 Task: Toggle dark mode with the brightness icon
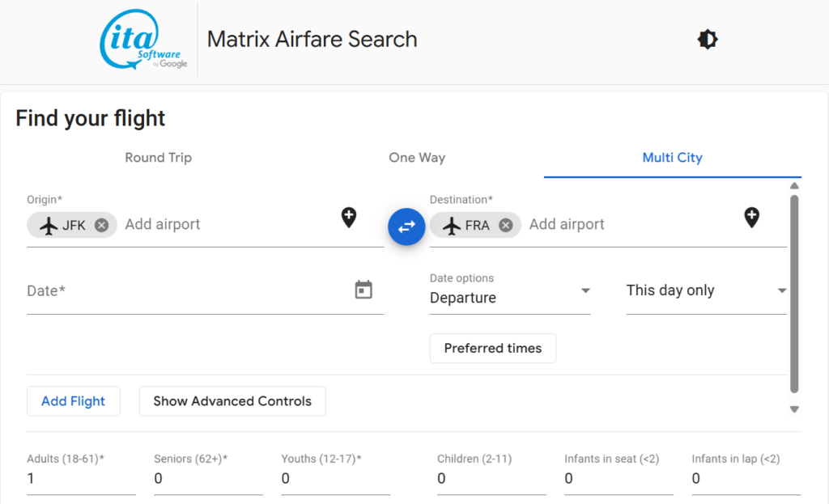(x=707, y=39)
